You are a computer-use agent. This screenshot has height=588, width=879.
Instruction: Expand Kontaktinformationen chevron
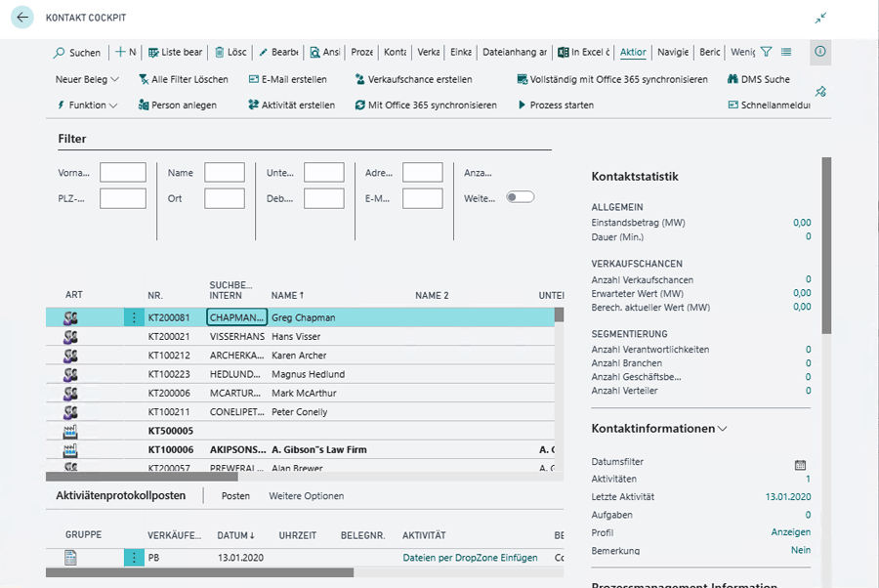coord(722,429)
